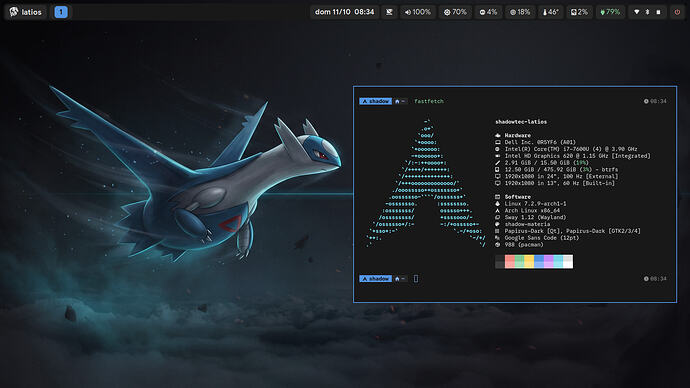
Task: Click the Google Sans Code (12pt) line
Action: pos(542,238)
